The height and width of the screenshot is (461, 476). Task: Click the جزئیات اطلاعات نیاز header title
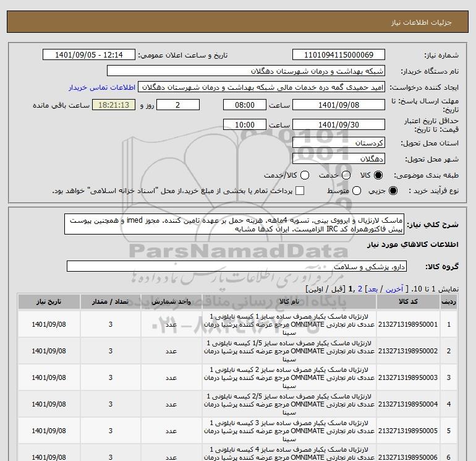click(x=422, y=22)
